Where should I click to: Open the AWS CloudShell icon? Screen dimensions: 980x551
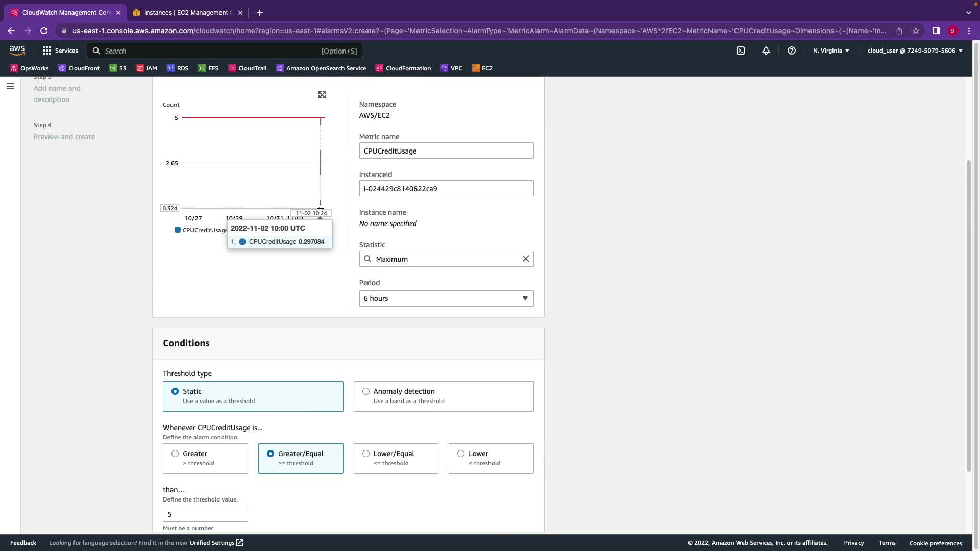[x=741, y=51]
